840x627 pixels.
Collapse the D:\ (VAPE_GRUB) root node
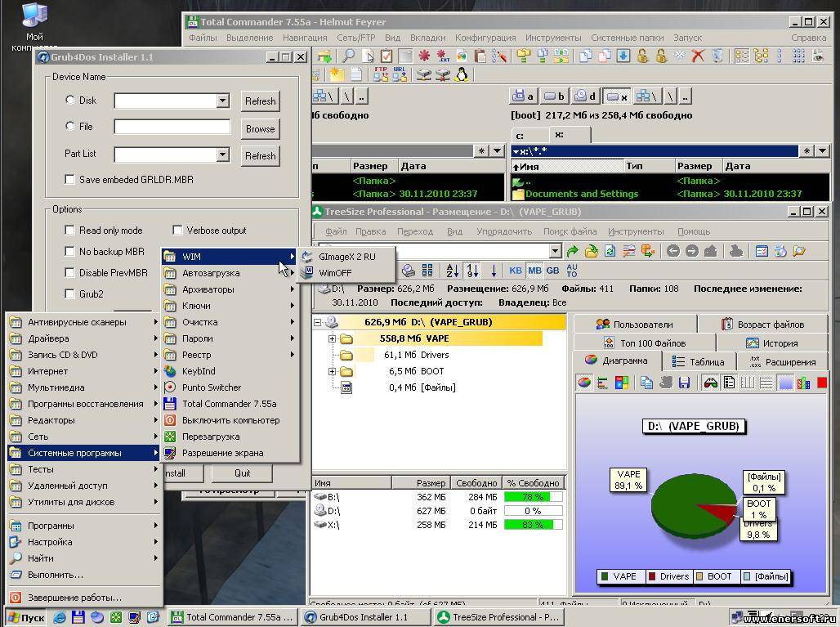pyautogui.click(x=317, y=322)
